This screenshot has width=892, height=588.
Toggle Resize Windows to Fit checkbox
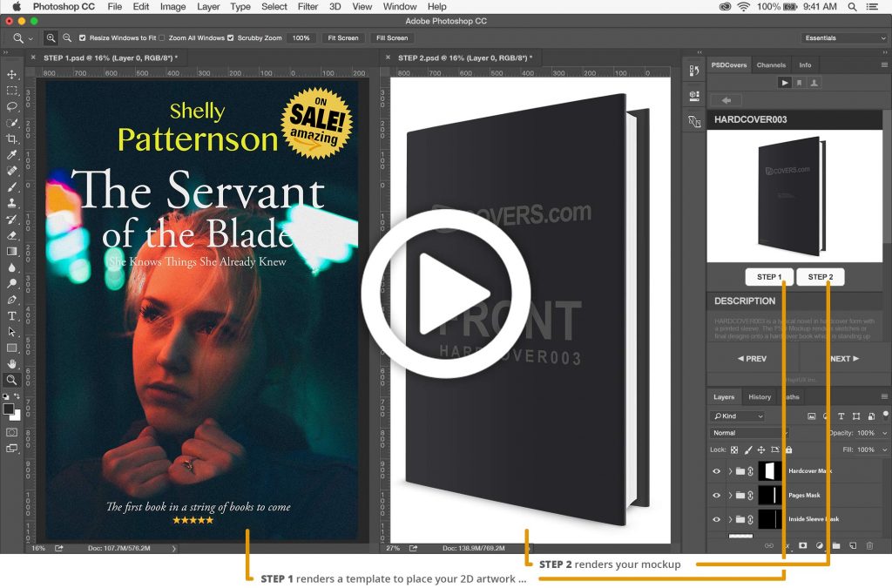coord(83,38)
